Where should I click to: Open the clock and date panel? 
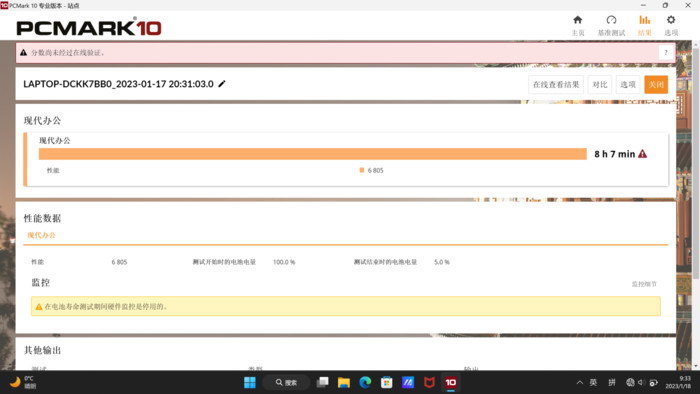pyautogui.click(x=678, y=382)
